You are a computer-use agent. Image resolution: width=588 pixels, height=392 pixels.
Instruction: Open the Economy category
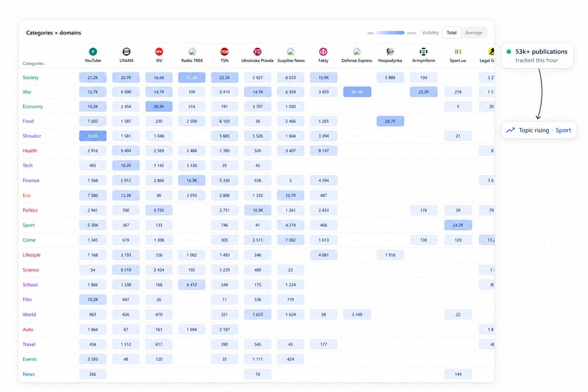click(x=33, y=106)
